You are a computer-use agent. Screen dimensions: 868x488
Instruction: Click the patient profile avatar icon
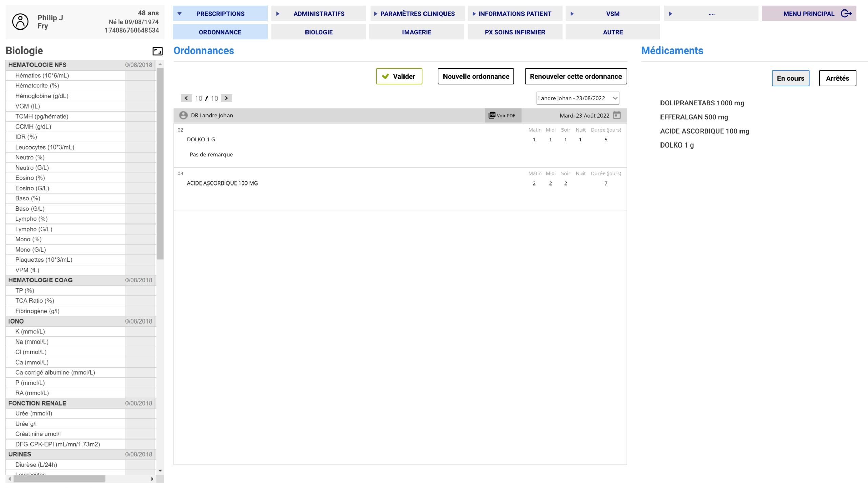[20, 22]
